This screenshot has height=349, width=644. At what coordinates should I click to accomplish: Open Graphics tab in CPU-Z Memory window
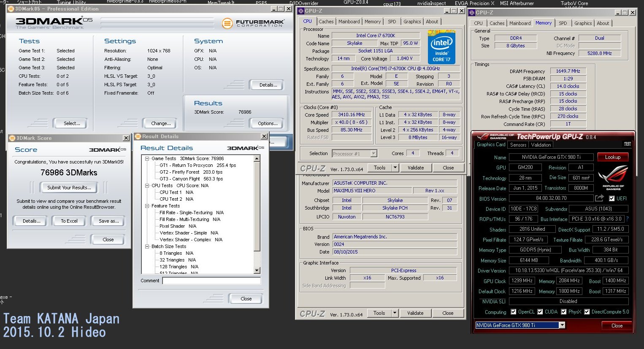click(583, 23)
